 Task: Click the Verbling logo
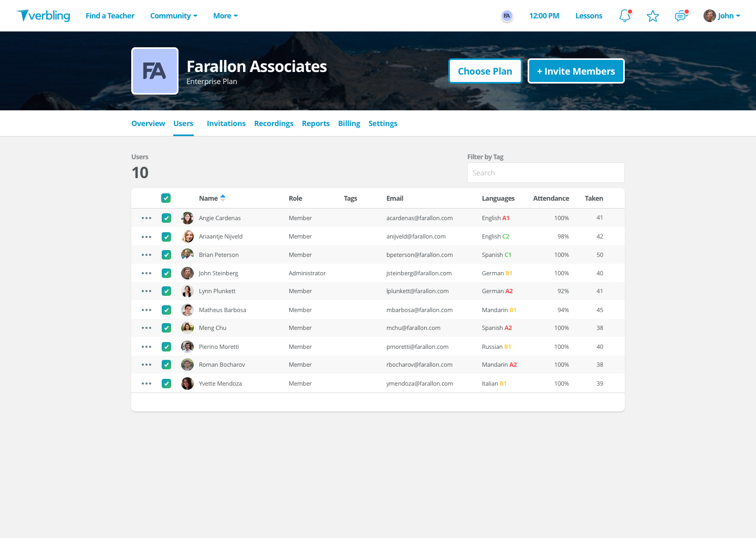43,16
